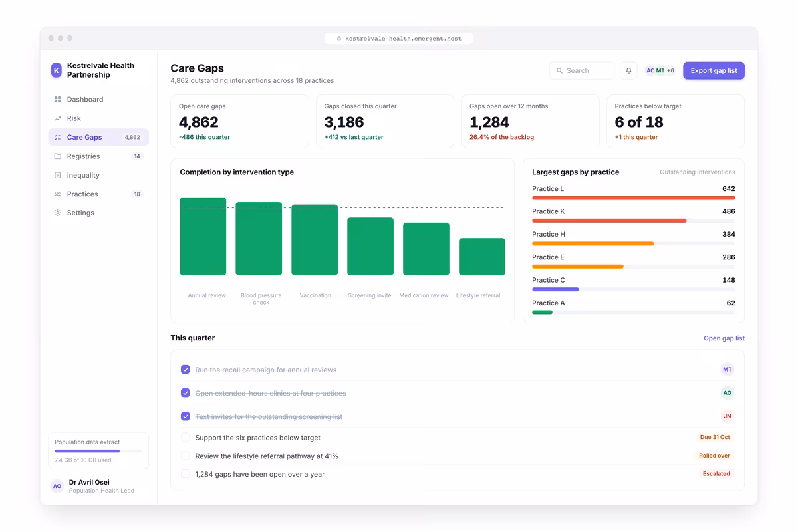Uncheck the extended-hours clinics task
The width and height of the screenshot is (798, 532).
(186, 393)
